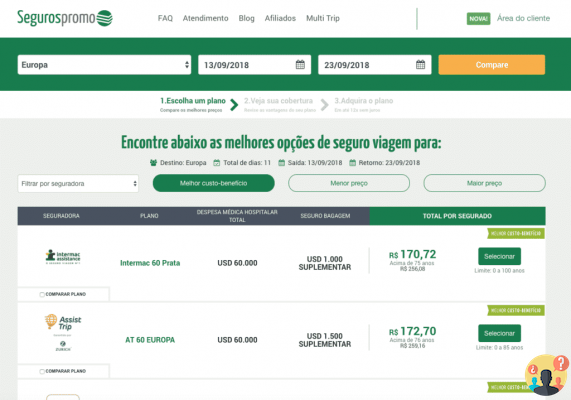
Task: Click the calendar icon beside Saída date
Action: click(281, 162)
